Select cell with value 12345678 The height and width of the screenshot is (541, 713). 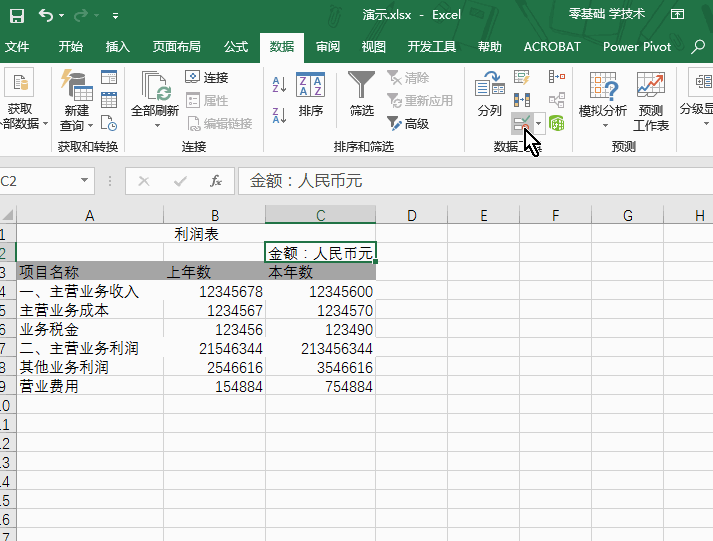tap(215, 291)
